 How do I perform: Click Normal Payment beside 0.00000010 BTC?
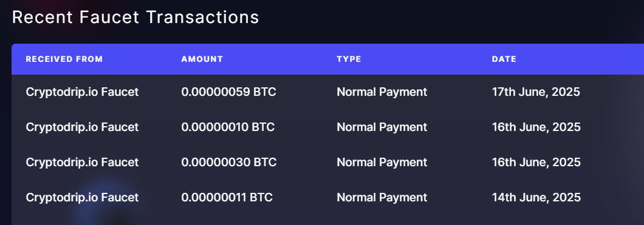[382, 127]
